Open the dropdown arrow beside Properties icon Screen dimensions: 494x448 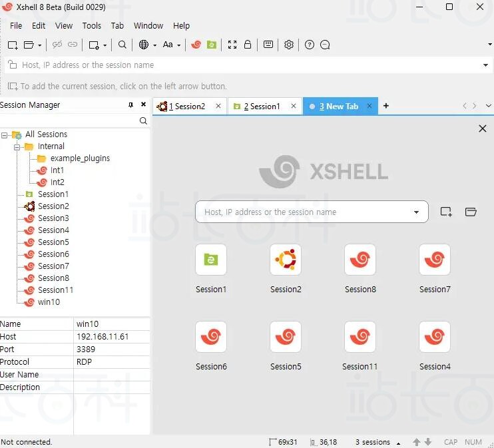point(105,45)
